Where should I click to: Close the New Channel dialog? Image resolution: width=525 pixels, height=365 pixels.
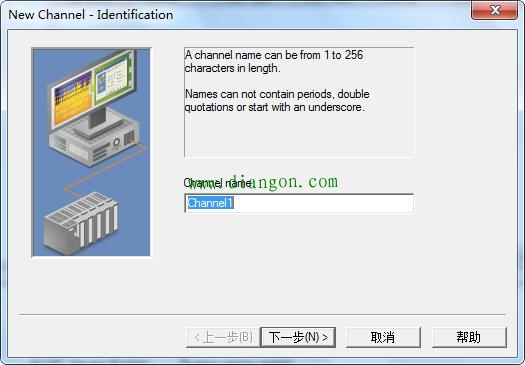tap(495, 10)
